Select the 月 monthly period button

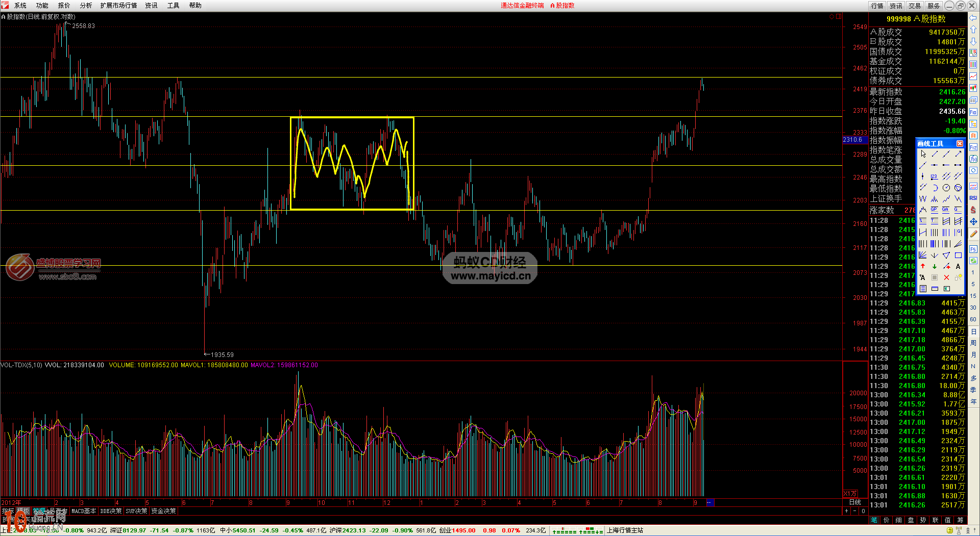tap(973, 355)
